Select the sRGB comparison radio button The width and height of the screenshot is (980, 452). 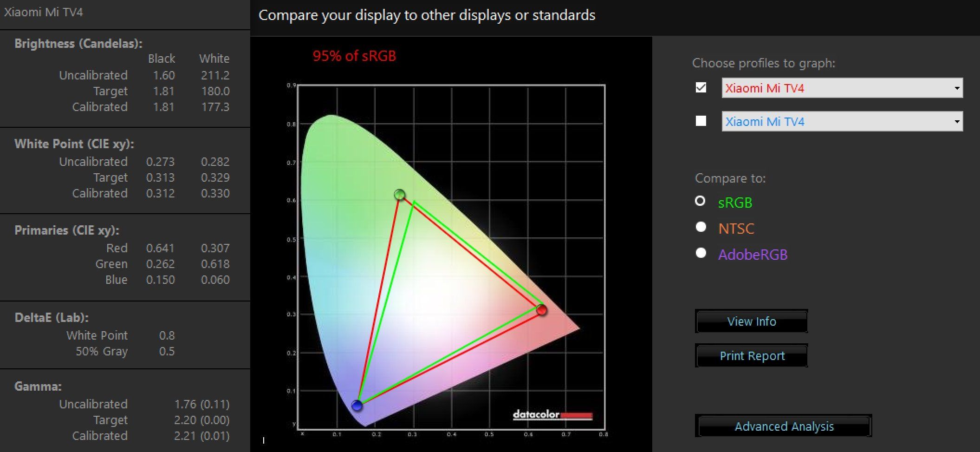coord(700,201)
